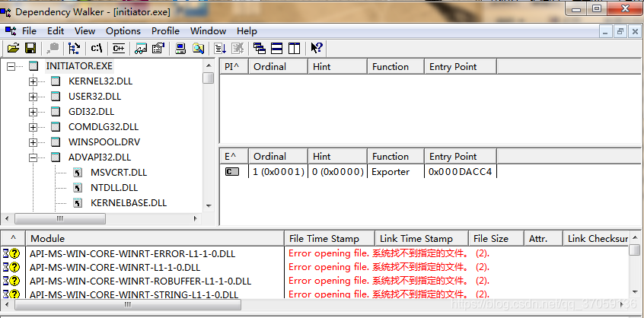Expand the WINSPOOL.DRV tree node
Screen dimensions: 644x318
tap(33, 142)
